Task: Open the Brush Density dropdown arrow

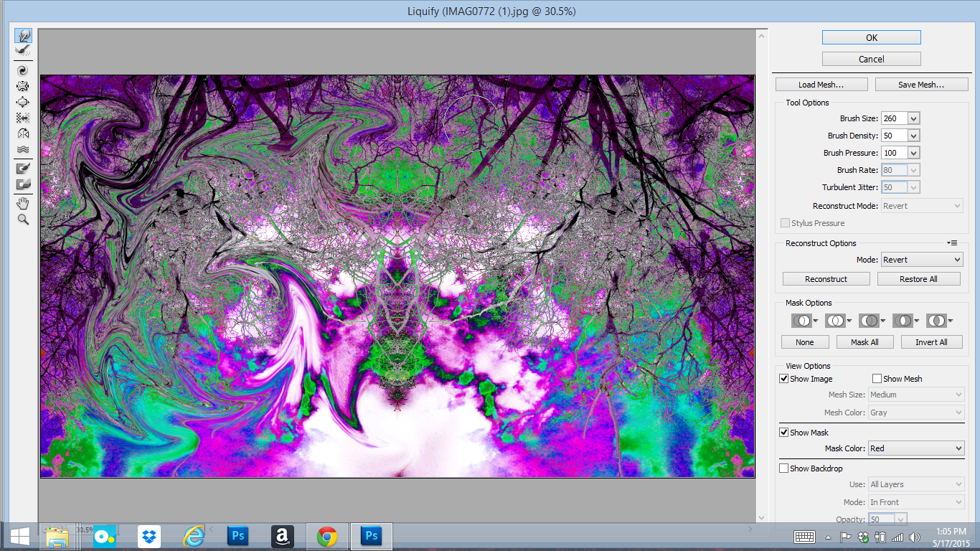Action: point(913,136)
